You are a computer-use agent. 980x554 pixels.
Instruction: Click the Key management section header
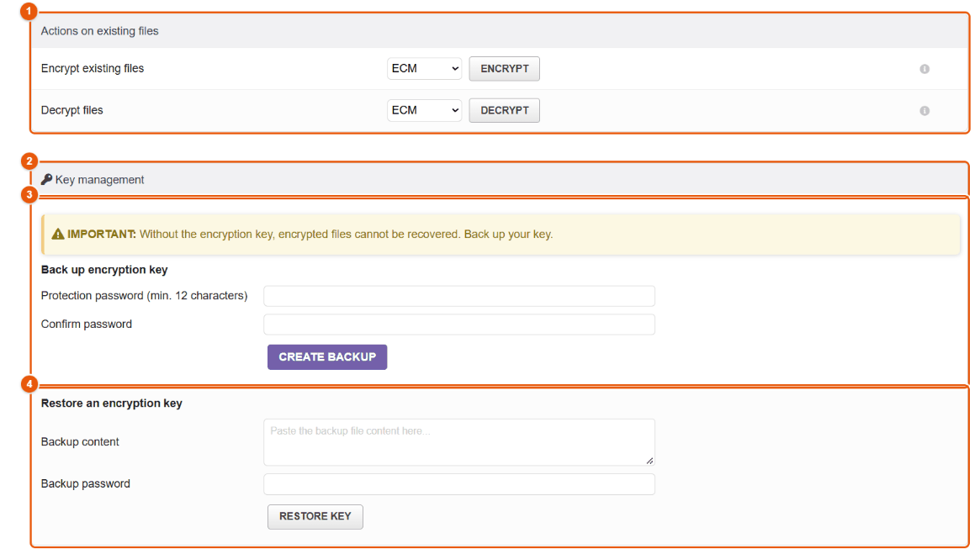point(500,179)
